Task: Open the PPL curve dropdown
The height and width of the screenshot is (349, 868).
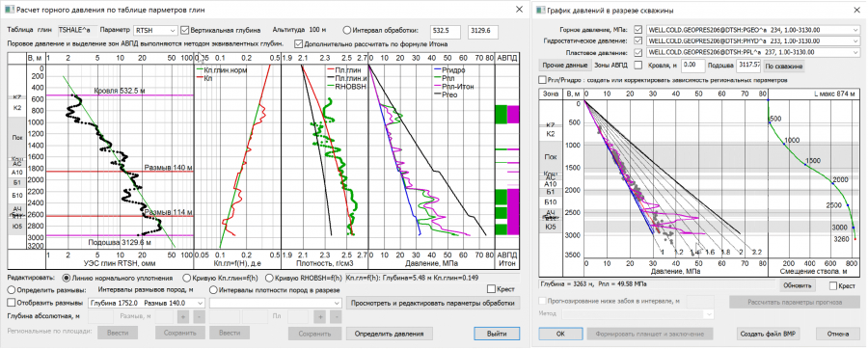Action: coord(752,52)
